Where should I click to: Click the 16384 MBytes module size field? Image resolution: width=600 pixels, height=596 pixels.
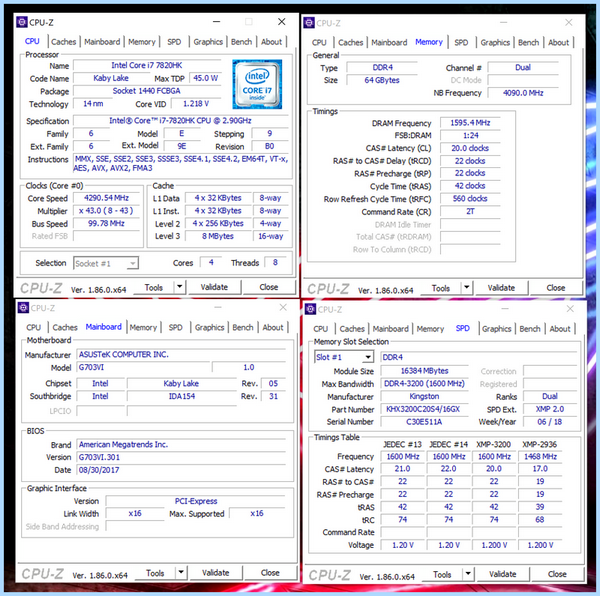point(424,371)
